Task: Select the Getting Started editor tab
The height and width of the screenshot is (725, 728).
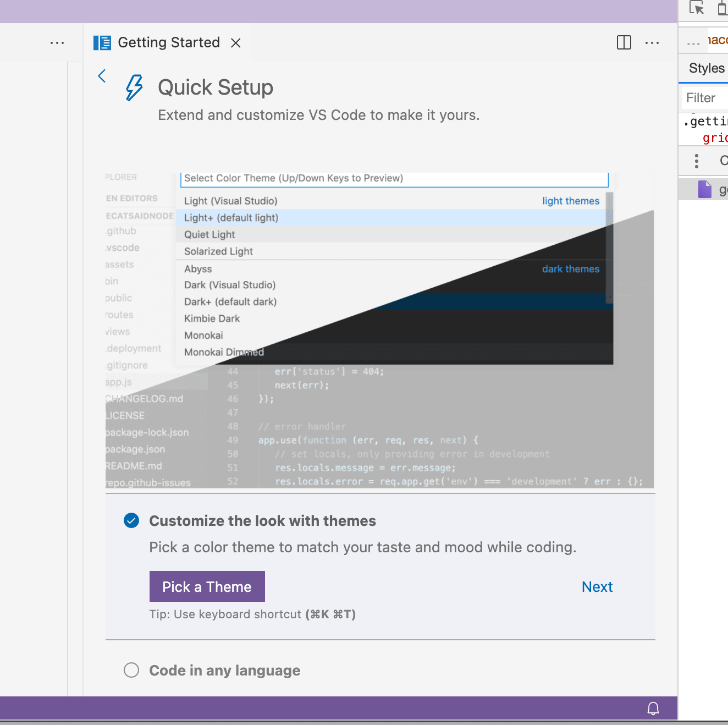Action: [x=168, y=42]
